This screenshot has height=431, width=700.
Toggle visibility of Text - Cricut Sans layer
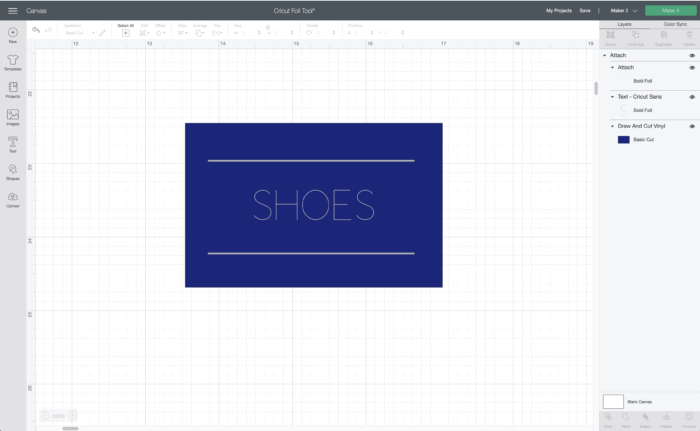click(x=692, y=97)
